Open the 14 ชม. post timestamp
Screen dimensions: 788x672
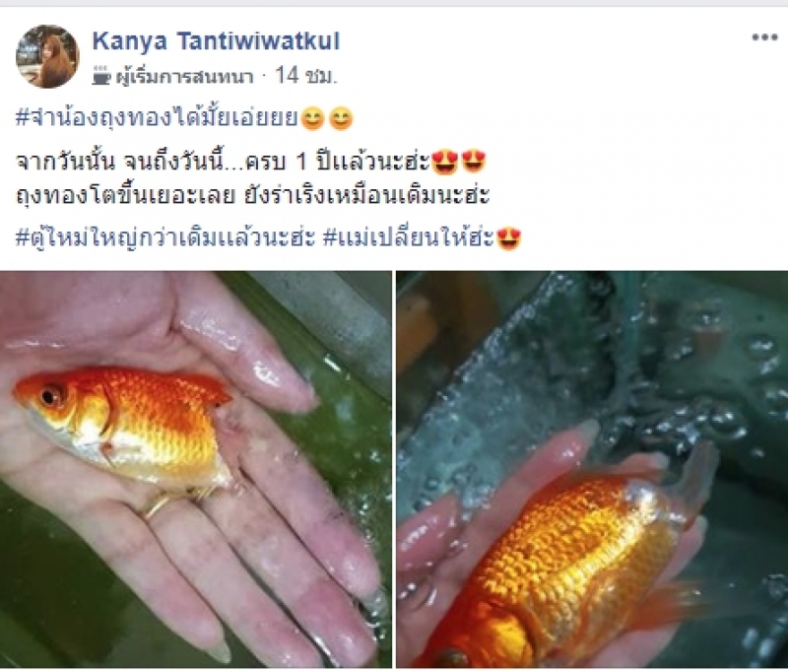(305, 76)
